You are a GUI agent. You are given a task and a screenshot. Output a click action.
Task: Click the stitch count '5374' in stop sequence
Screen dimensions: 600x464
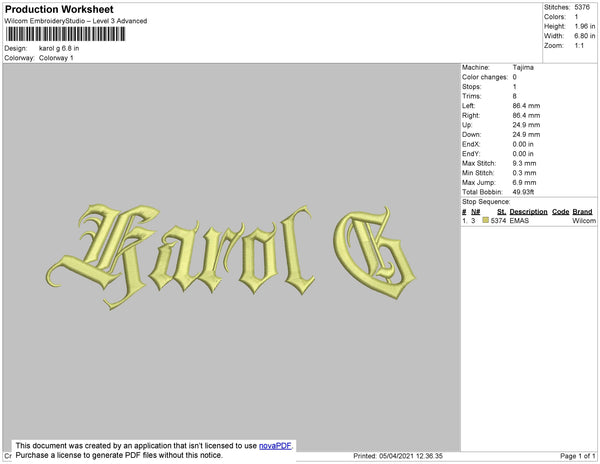pyautogui.click(x=498, y=221)
